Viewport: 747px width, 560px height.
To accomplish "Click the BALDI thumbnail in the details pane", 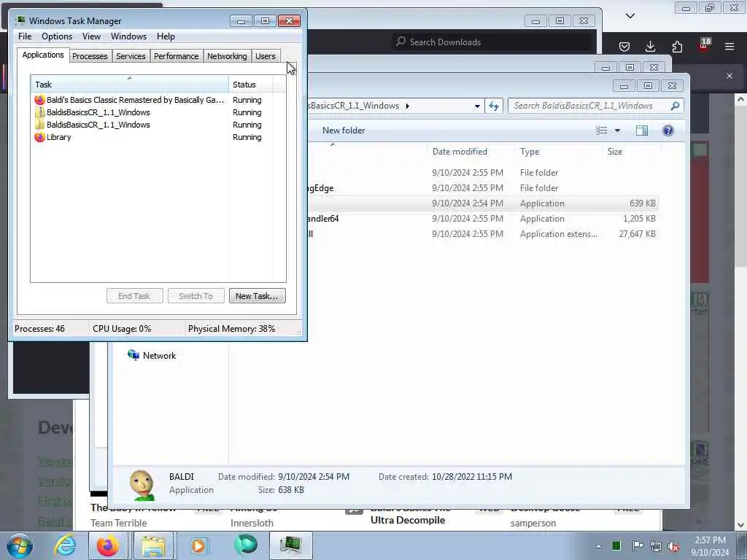I will tap(142, 485).
